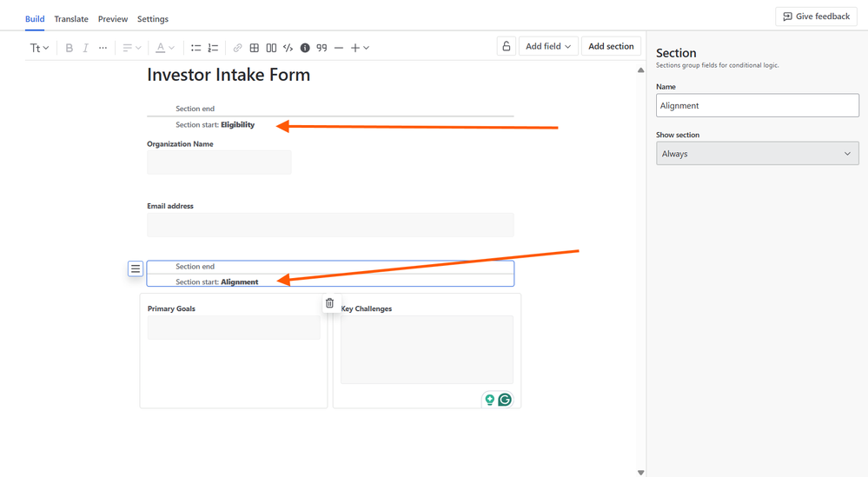Screen dimensions: 868x477
Task: Expand the Add field dropdown
Action: coord(548,46)
